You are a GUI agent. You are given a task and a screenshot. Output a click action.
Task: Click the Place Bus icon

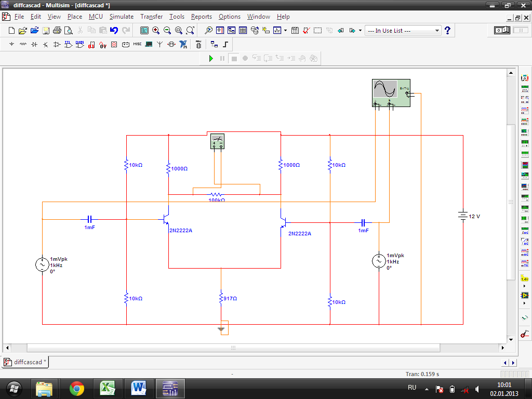coord(225,45)
